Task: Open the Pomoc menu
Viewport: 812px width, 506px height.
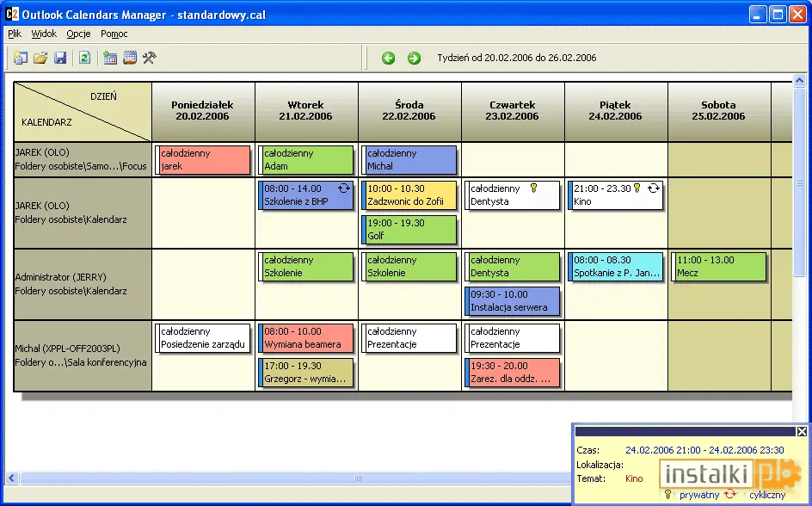Action: coord(114,34)
